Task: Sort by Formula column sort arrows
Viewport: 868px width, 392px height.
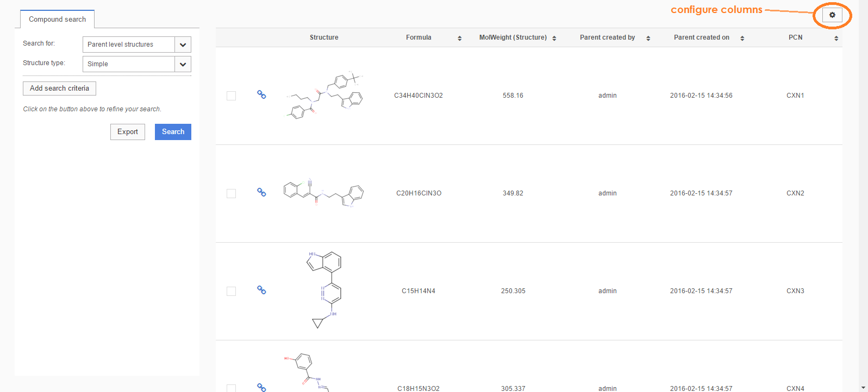Action: tap(459, 38)
